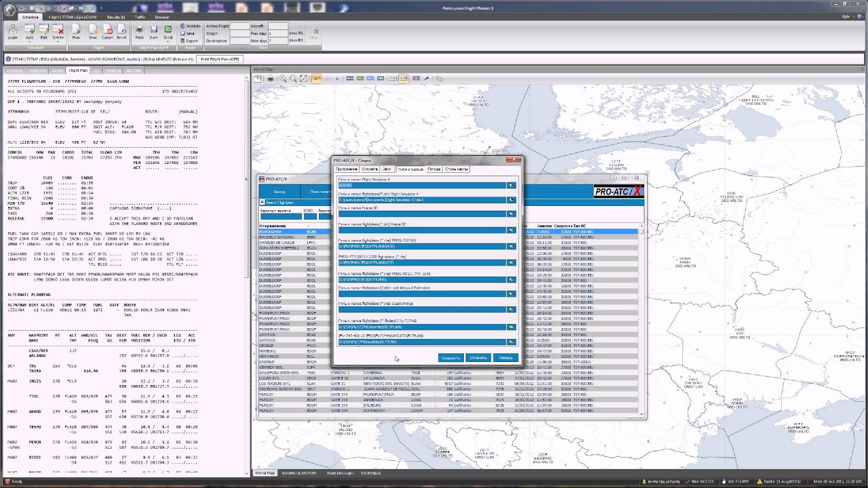Screen dimensions: 868x488
Task: Browse for the Flight Simulator X folder path
Action: (511, 185)
